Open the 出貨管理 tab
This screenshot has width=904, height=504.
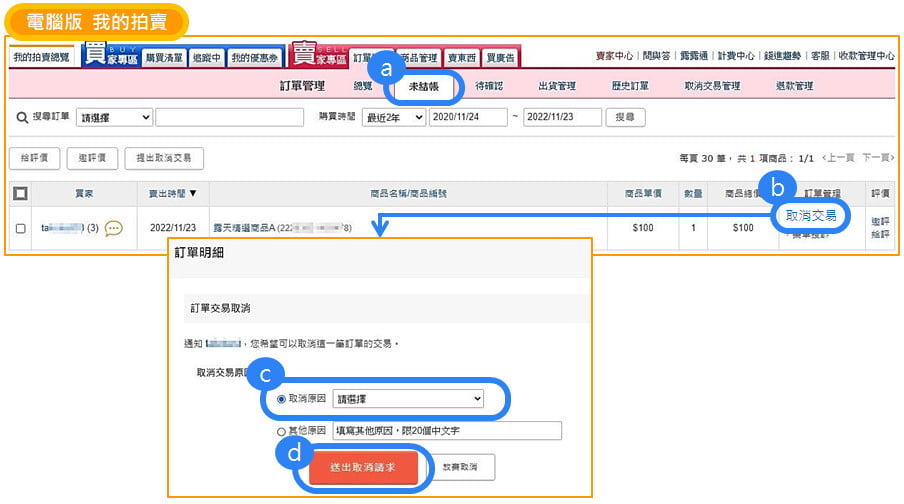pos(557,87)
